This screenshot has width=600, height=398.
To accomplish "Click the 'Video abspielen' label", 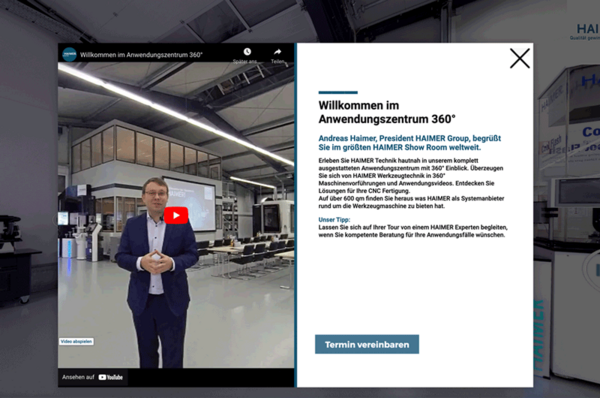I will point(77,341).
